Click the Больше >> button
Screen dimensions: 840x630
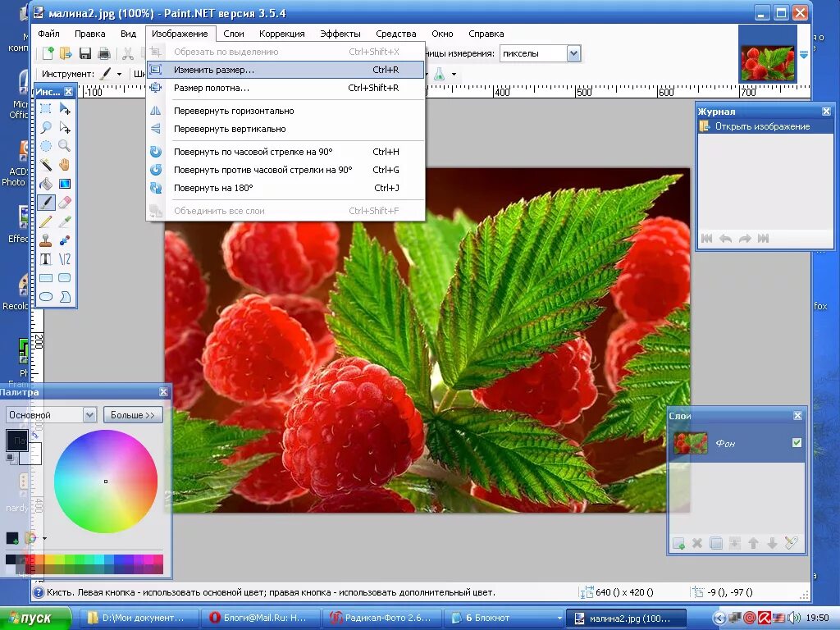(132, 414)
